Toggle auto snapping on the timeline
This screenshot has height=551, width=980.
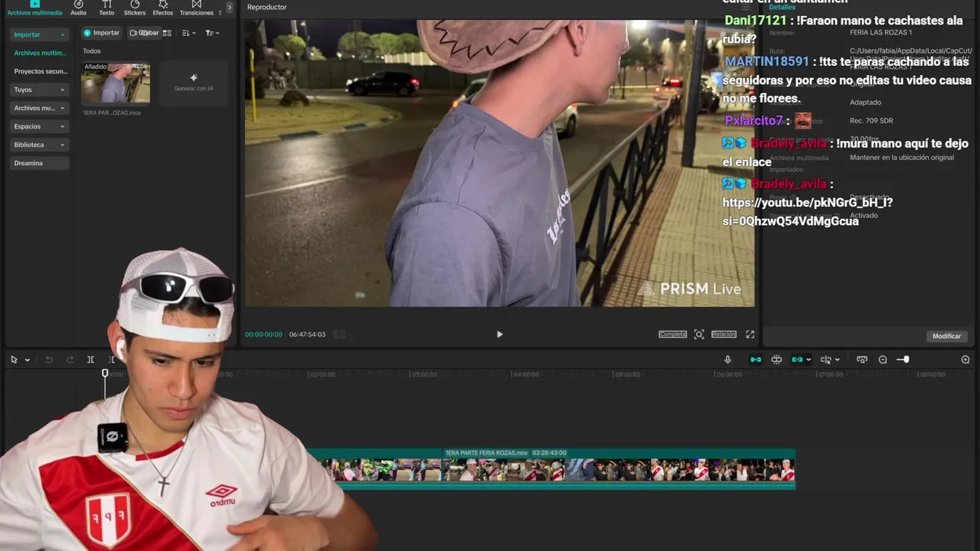click(x=776, y=360)
